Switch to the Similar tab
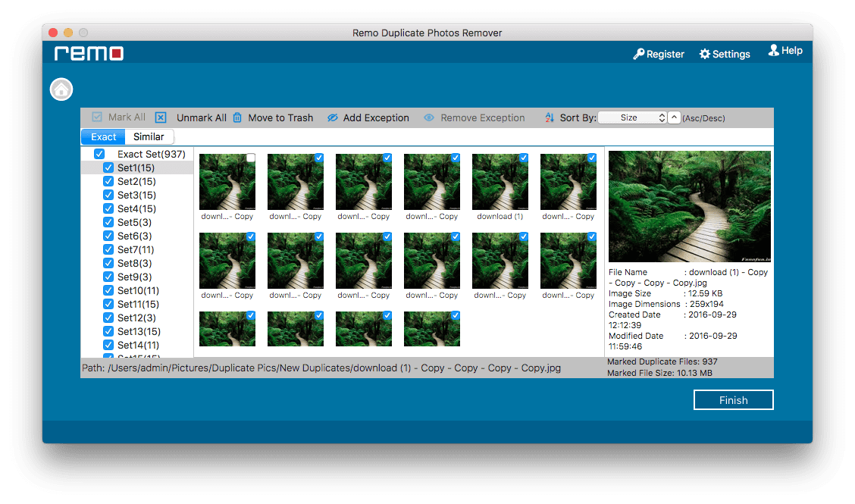 pos(149,137)
